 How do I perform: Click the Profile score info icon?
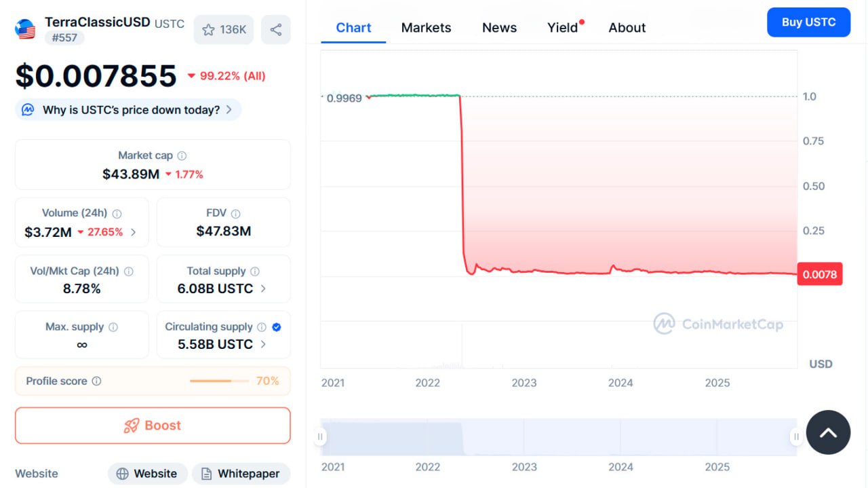(x=96, y=381)
